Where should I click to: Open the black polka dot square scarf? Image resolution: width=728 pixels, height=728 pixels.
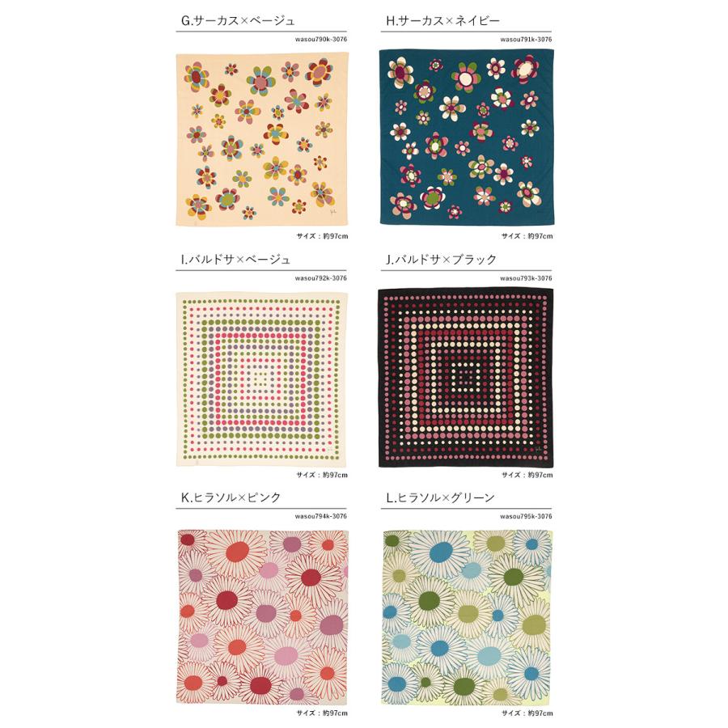(x=466, y=378)
